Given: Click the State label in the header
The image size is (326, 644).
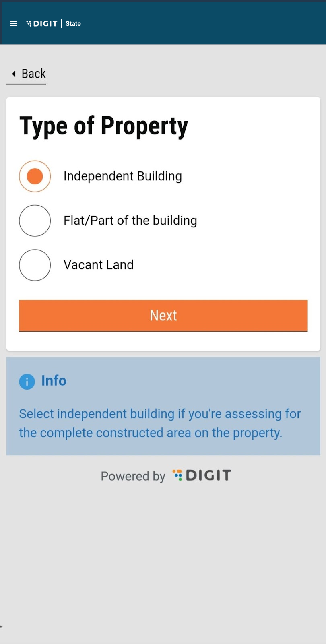Looking at the screenshot, I should tap(73, 23).
